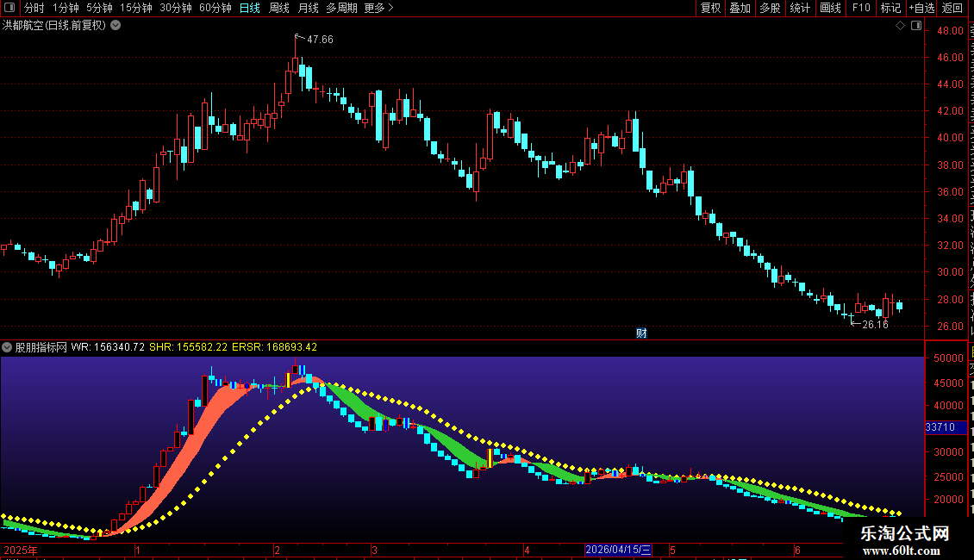974x560 pixels.
Task: Open the 多周期 multi-period view
Action: coord(341,8)
